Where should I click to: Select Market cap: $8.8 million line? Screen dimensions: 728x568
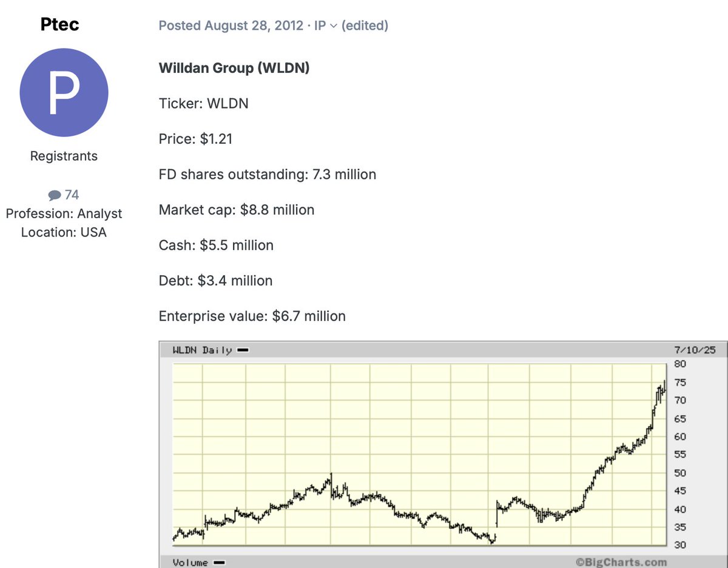[237, 210]
